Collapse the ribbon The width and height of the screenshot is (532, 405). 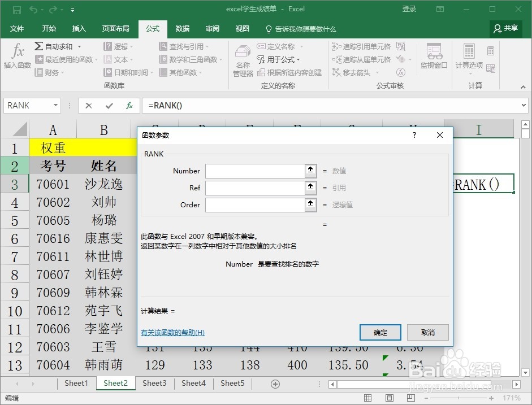[523, 87]
